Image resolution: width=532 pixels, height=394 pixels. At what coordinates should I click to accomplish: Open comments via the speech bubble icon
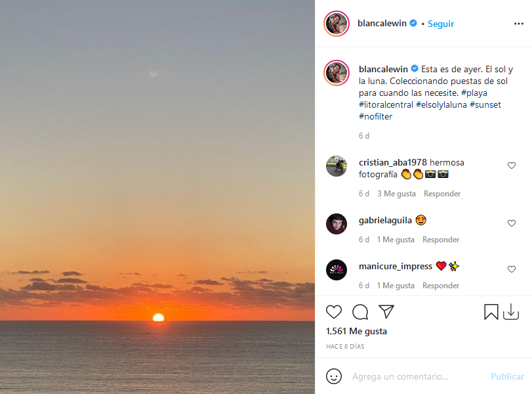click(360, 312)
